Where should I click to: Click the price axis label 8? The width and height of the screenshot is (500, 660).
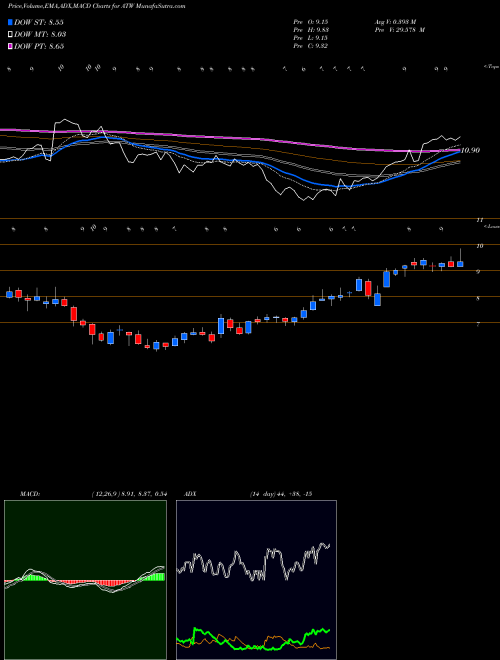point(478,298)
